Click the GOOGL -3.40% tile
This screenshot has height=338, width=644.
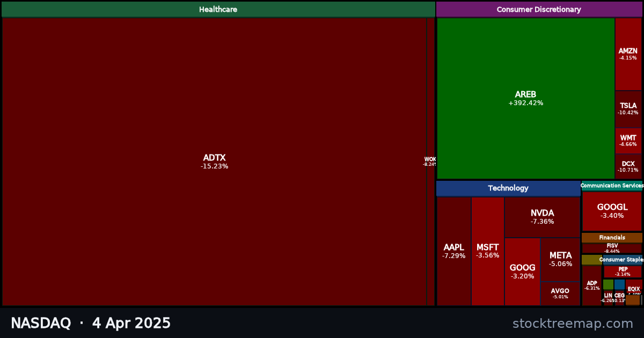click(612, 211)
